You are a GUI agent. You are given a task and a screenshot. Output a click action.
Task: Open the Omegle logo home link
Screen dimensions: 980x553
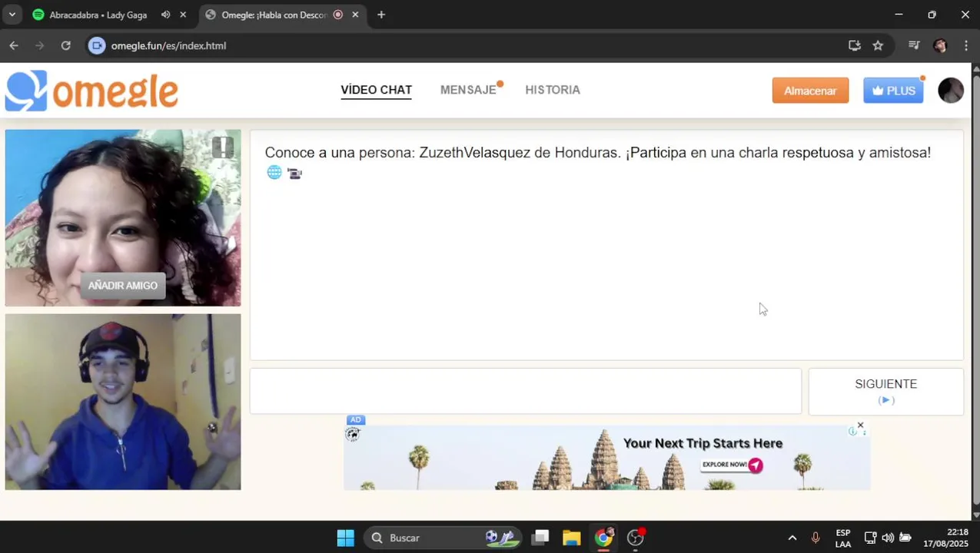pos(91,91)
